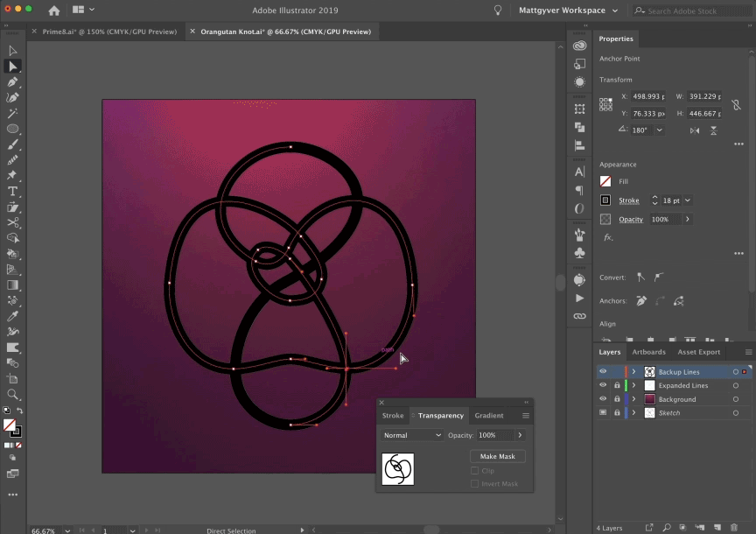Screen dimensions: 756x534
Task: Toggle visibility of the Sketch layer
Action: (602, 411)
